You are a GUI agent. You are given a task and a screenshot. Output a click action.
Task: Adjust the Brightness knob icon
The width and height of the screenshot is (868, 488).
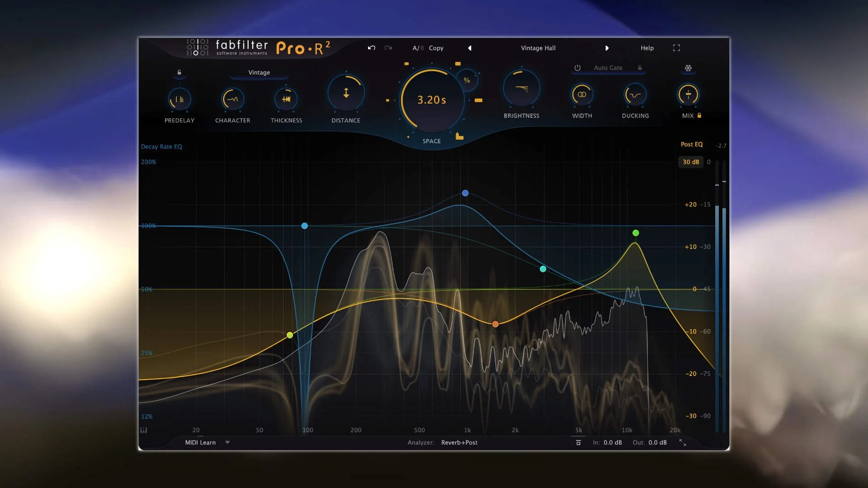521,87
